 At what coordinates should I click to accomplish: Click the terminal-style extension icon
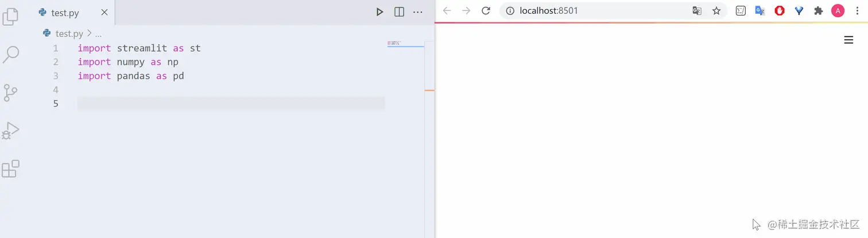(741, 10)
